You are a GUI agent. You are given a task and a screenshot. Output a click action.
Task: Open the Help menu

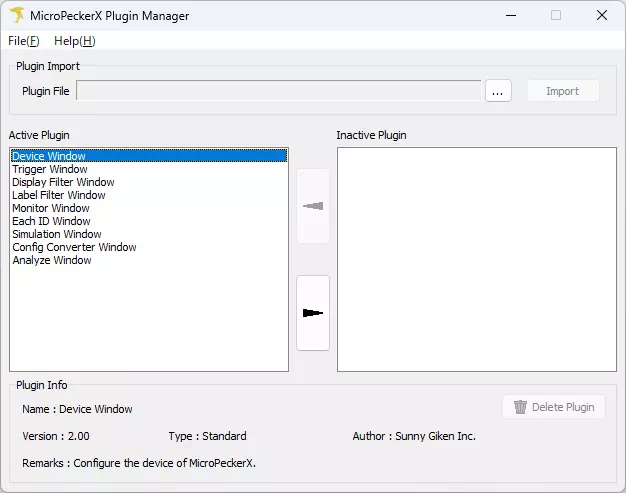click(x=75, y=41)
